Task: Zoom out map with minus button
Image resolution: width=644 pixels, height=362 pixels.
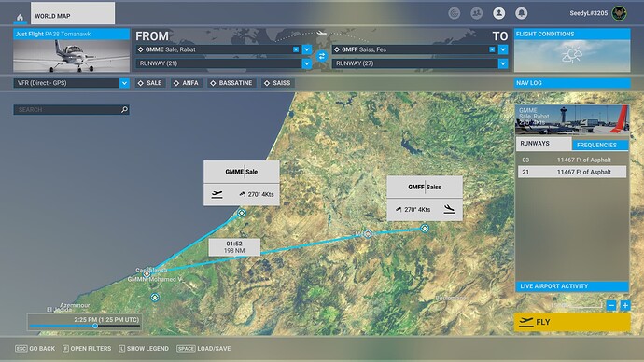Action: click(x=611, y=305)
